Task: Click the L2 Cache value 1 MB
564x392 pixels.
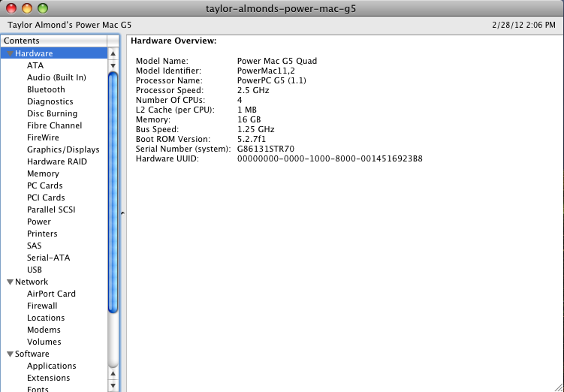Action: click(x=247, y=110)
